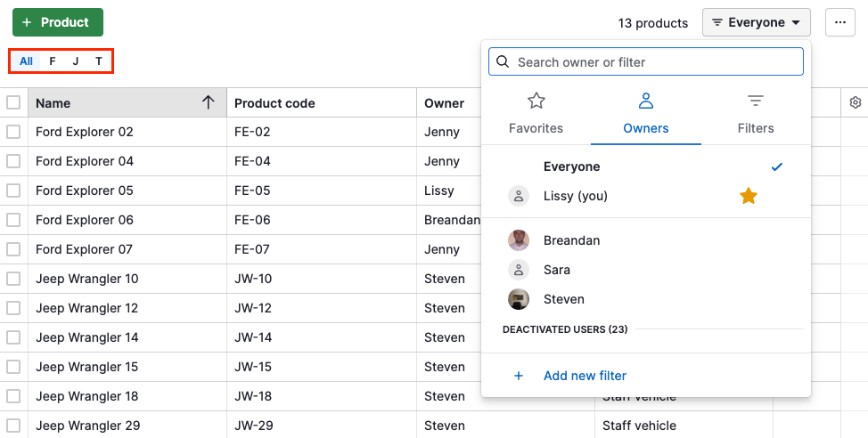This screenshot has height=438, width=868.
Task: Open the three-dot more options menu
Action: (x=840, y=22)
